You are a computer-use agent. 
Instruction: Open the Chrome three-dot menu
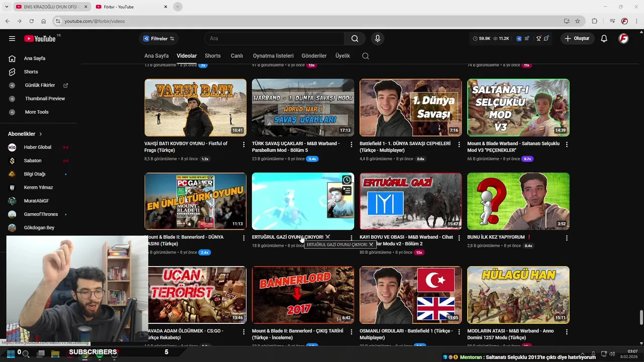(636, 21)
